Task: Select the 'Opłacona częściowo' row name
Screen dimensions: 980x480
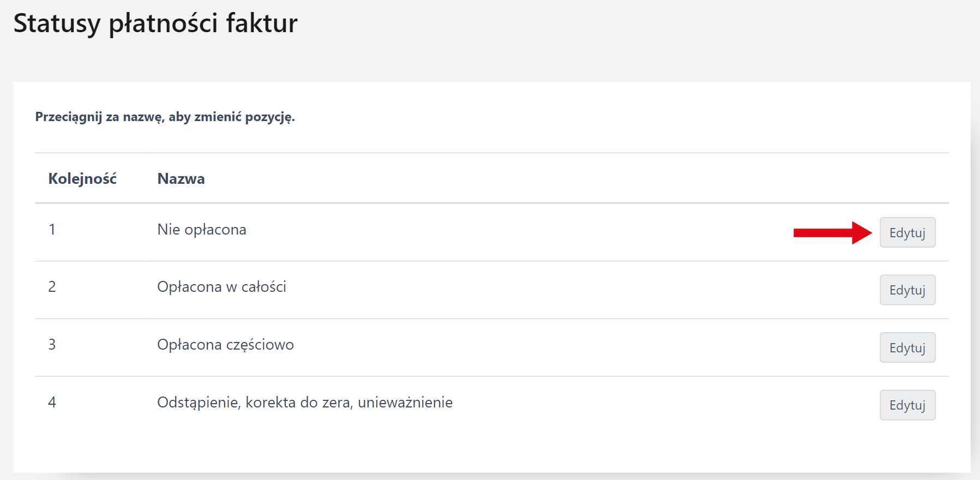Action: pyautogui.click(x=225, y=345)
